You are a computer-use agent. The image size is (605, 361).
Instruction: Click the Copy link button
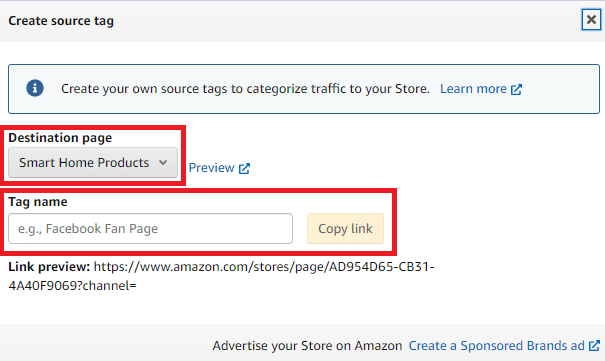pyautogui.click(x=345, y=228)
